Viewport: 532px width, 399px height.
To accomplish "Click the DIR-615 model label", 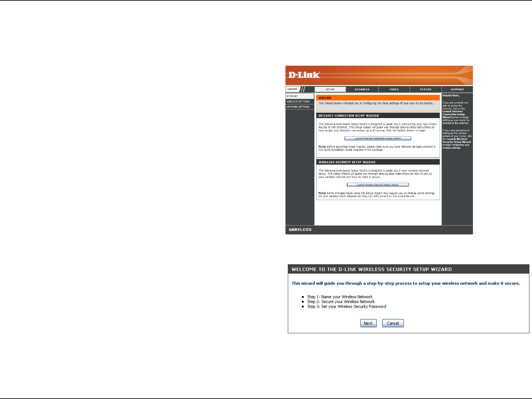I will click(x=292, y=89).
